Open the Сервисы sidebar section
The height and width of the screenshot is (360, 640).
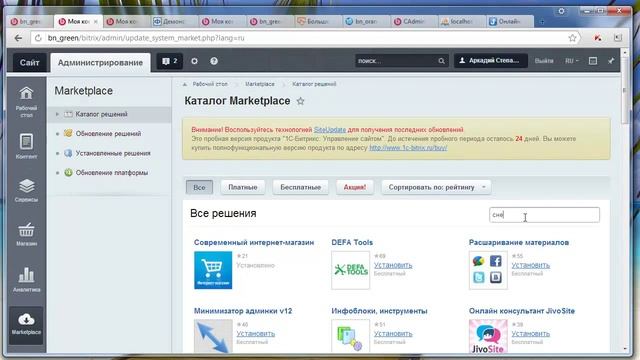[x=26, y=190]
